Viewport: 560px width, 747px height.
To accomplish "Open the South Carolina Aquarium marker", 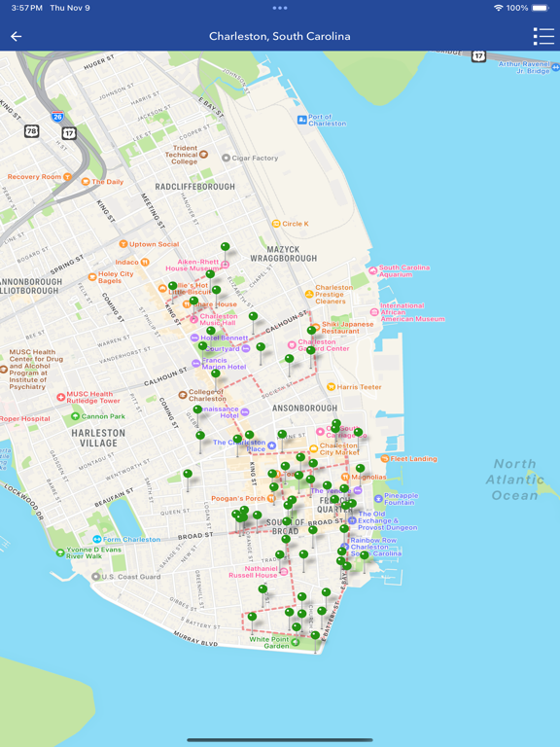I will point(373,270).
